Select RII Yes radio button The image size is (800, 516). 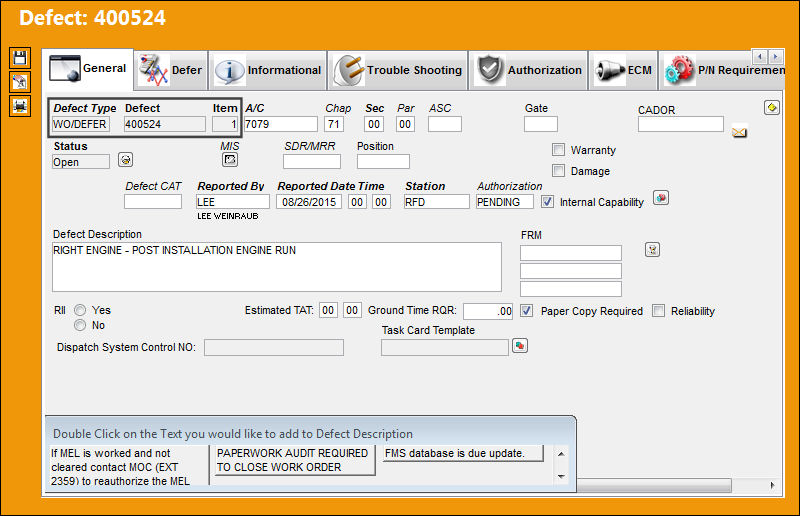pos(80,310)
